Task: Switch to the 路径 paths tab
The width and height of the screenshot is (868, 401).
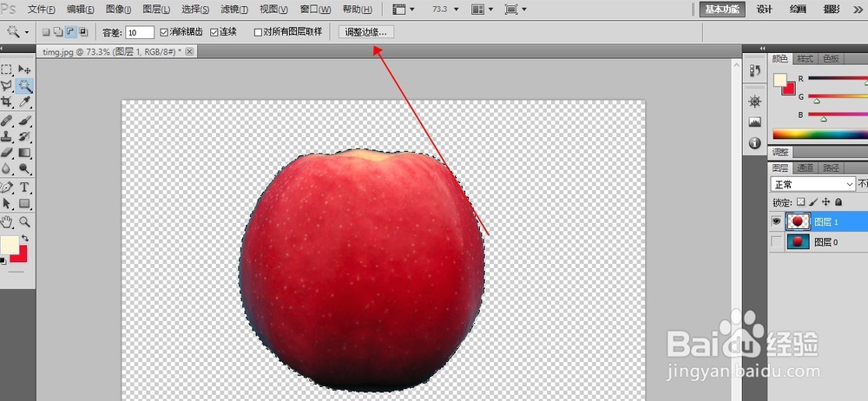Action: coord(831,168)
